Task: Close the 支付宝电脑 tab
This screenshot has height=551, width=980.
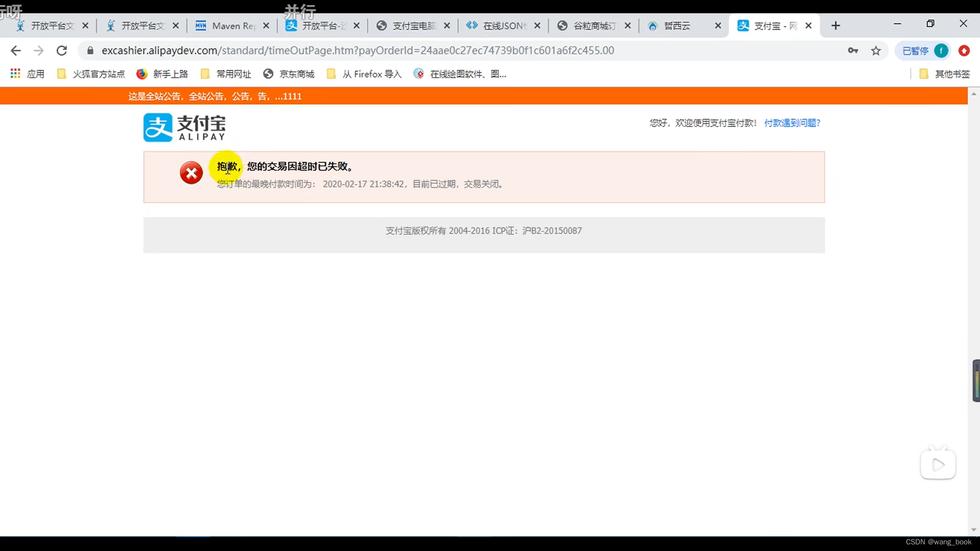Action: [447, 26]
